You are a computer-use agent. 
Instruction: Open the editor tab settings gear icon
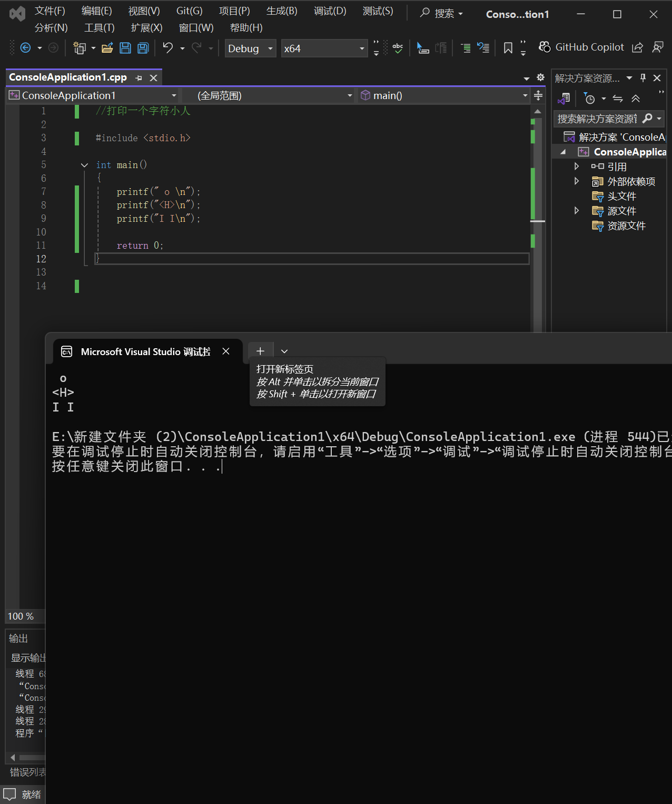540,77
